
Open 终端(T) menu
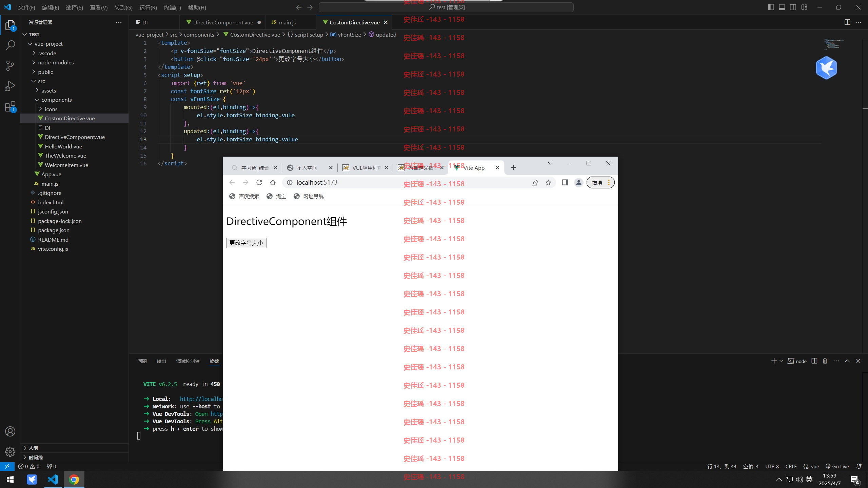(172, 7)
